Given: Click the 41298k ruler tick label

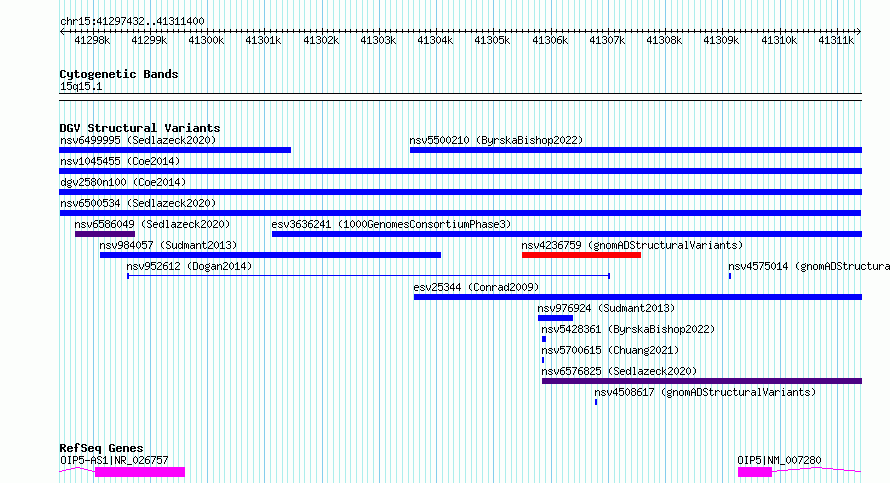Looking at the screenshot, I should 92,41.
